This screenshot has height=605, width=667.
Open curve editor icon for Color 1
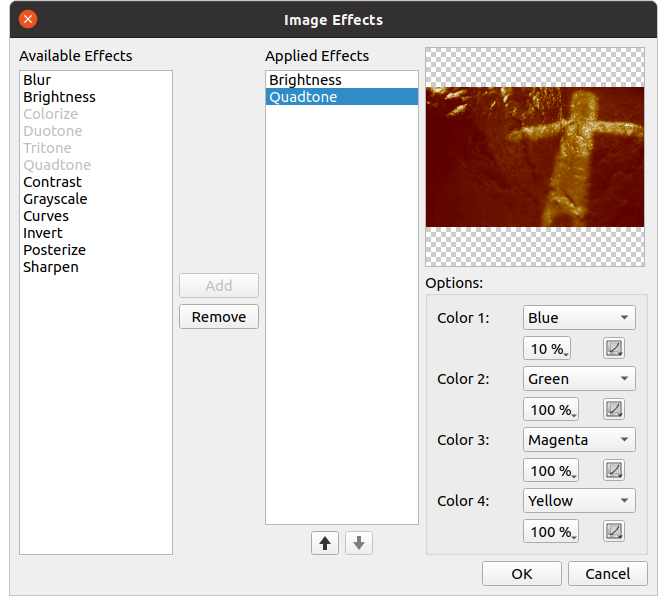tap(614, 348)
